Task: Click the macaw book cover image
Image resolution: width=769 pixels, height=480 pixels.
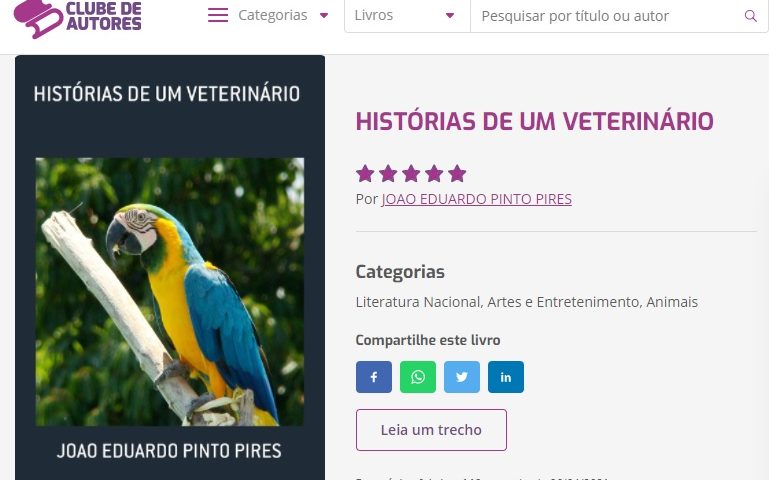Action: coord(170,292)
